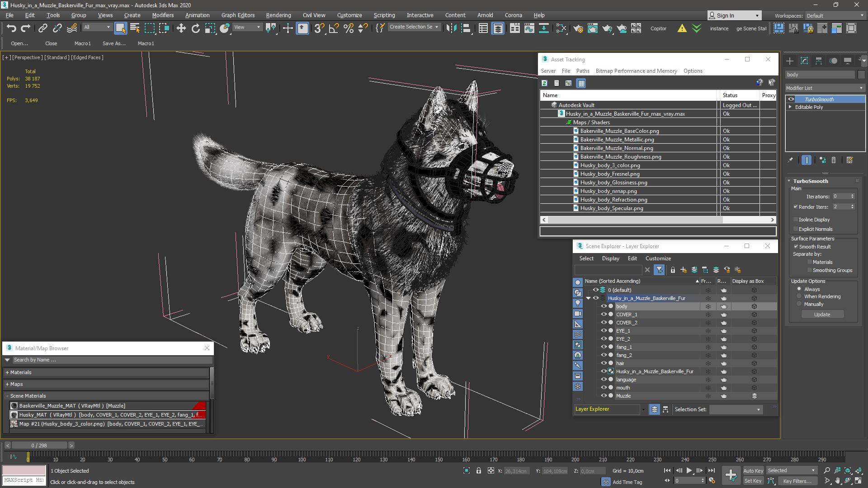This screenshot has width=868, height=488.
Task: Toggle TurboSmooth modifier visibility eye
Action: pos(791,99)
